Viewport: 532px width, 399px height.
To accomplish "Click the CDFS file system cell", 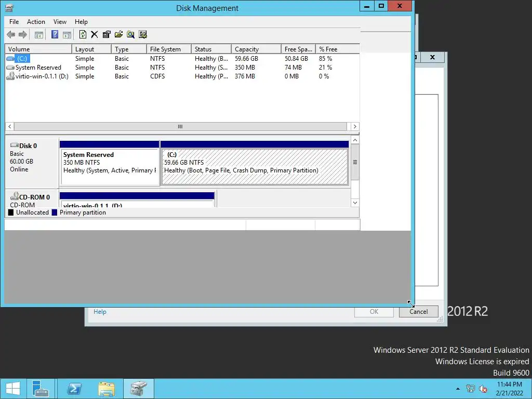I will (157, 76).
